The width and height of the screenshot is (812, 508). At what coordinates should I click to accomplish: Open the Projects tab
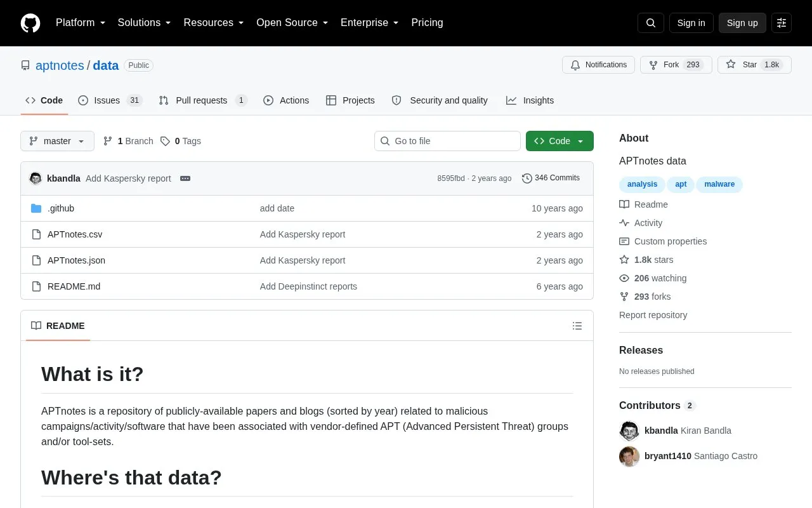pyautogui.click(x=350, y=100)
